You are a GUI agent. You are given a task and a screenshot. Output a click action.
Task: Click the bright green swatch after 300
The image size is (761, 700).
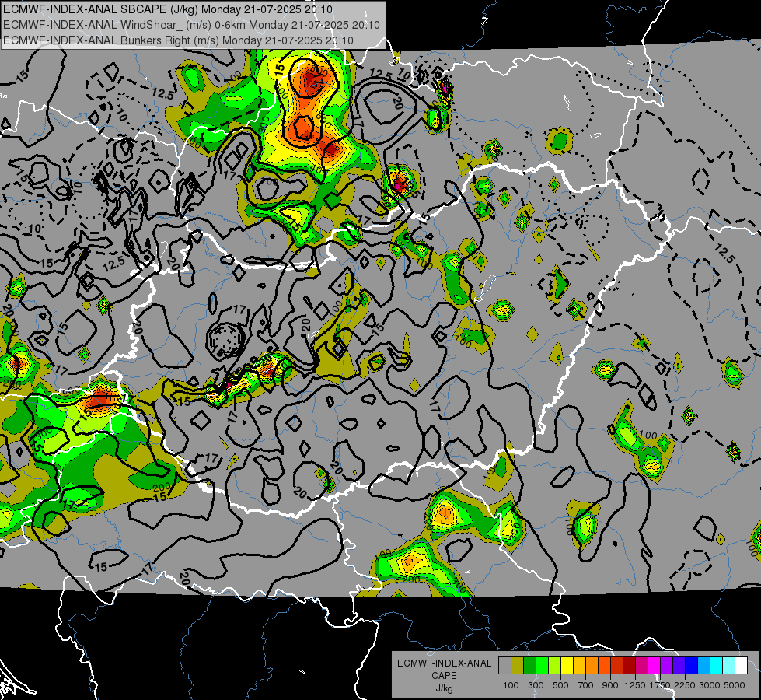(x=542, y=666)
